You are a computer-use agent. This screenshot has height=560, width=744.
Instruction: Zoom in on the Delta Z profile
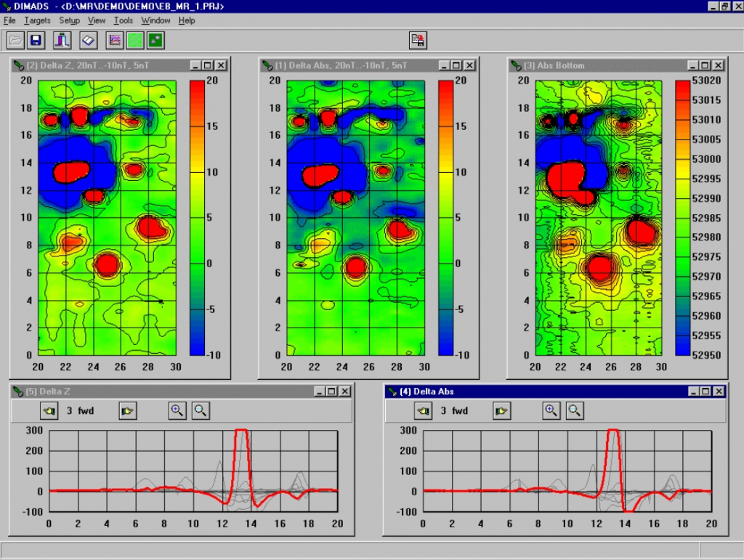click(177, 411)
